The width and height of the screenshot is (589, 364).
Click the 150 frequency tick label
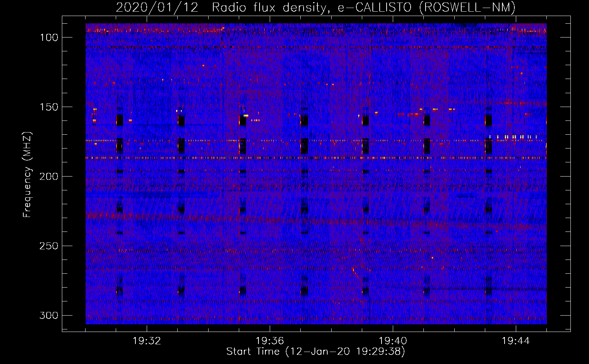point(49,107)
